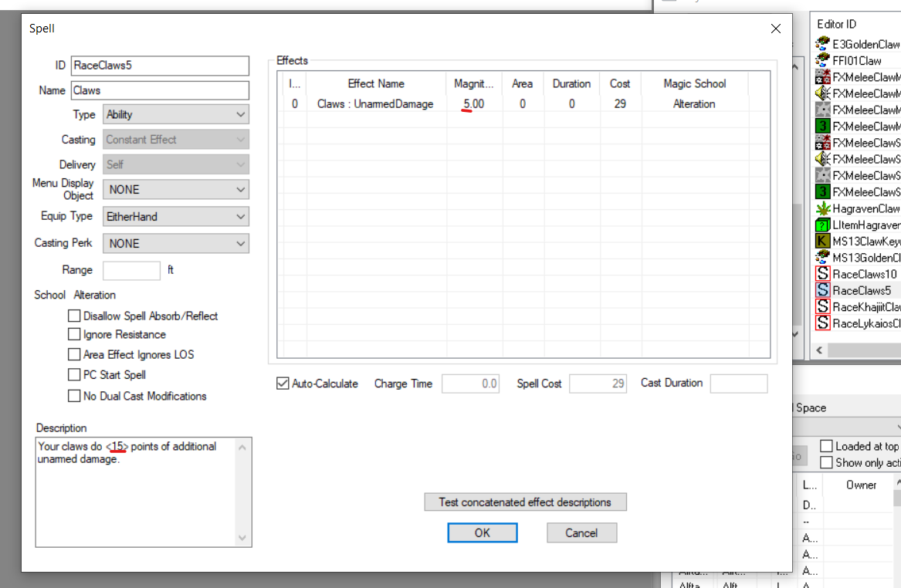Click the MS13GoldenCl item icon
The image size is (901, 588).
click(823, 257)
